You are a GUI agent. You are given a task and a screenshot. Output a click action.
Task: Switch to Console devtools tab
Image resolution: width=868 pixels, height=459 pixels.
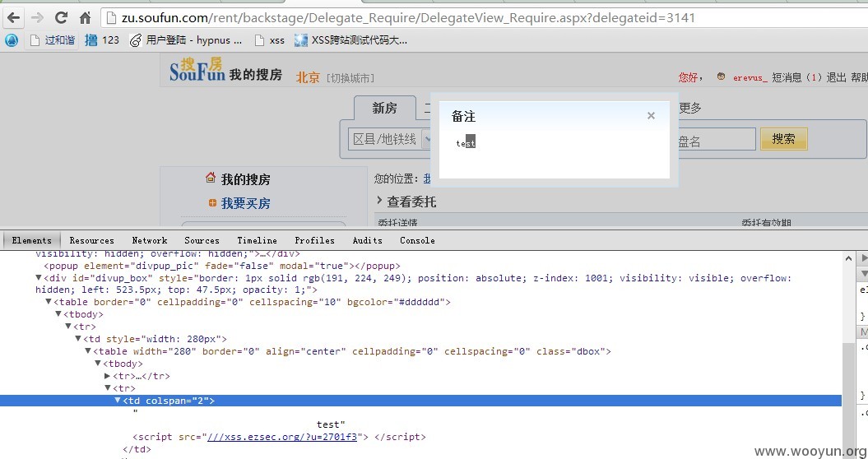(x=417, y=240)
